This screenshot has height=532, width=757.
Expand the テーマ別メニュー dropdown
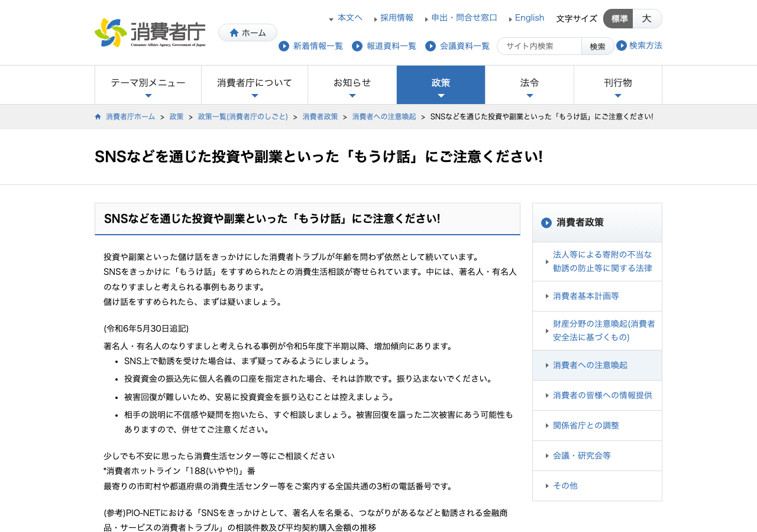(148, 85)
